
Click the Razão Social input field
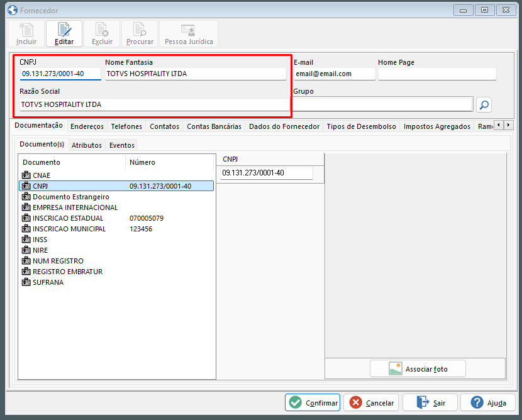[155, 104]
